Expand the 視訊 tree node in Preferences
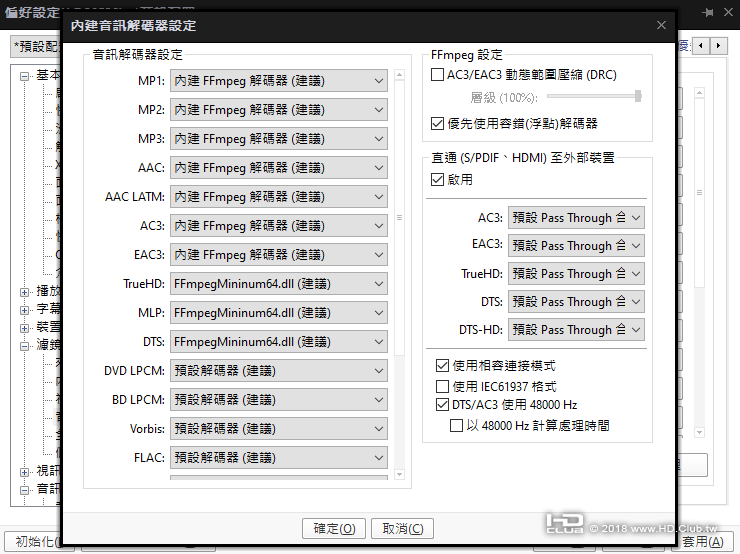Screen dimensions: 740x554 24,472
